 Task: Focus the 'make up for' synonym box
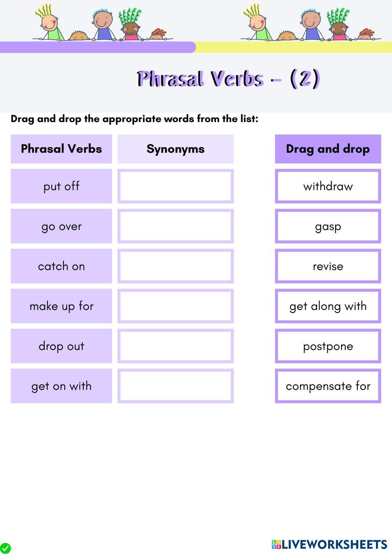(x=175, y=306)
